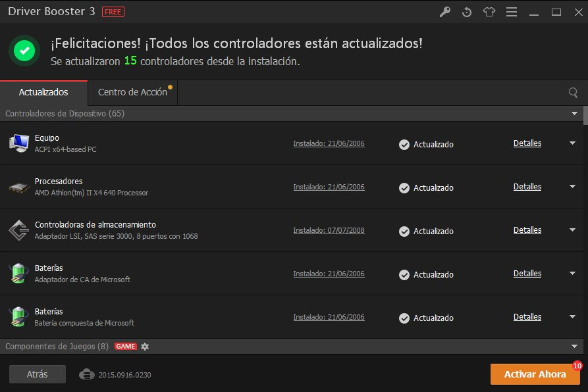The height and width of the screenshot is (392, 588).
Task: Click the search magnifier icon
Action: point(573,93)
